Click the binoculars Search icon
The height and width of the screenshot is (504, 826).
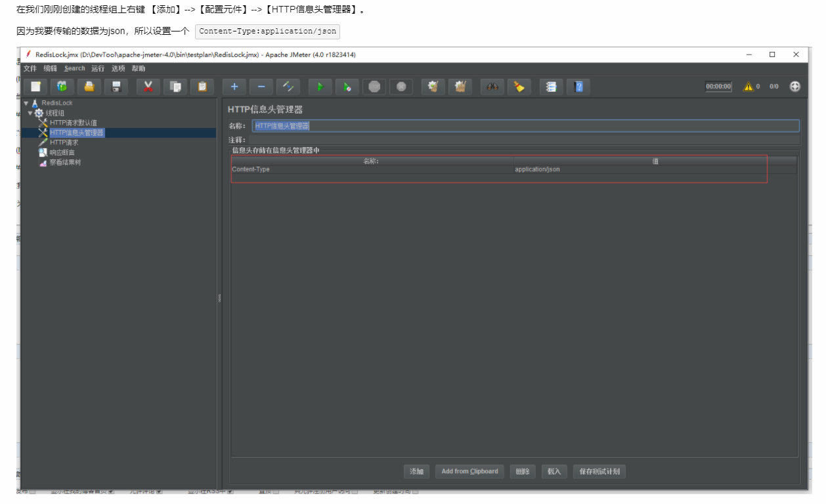pyautogui.click(x=492, y=86)
